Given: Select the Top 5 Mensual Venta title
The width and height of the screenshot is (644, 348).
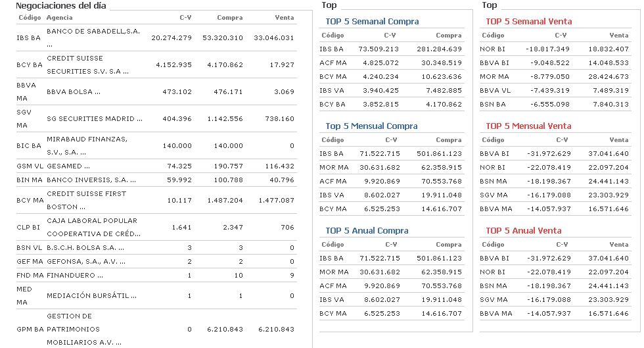Looking at the screenshot, I should 528,126.
